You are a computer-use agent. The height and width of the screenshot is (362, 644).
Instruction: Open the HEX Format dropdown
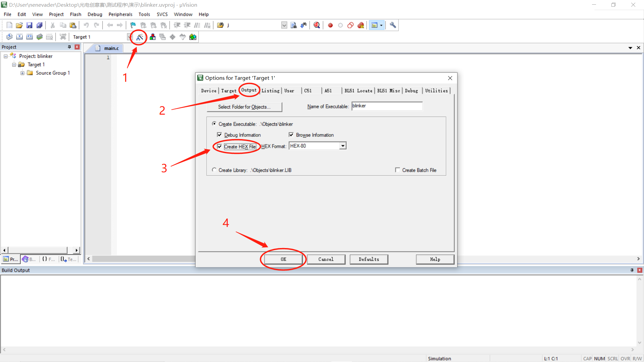click(x=343, y=146)
